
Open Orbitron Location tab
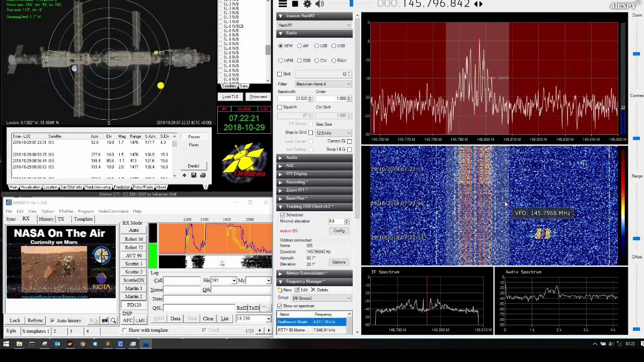coord(50,187)
